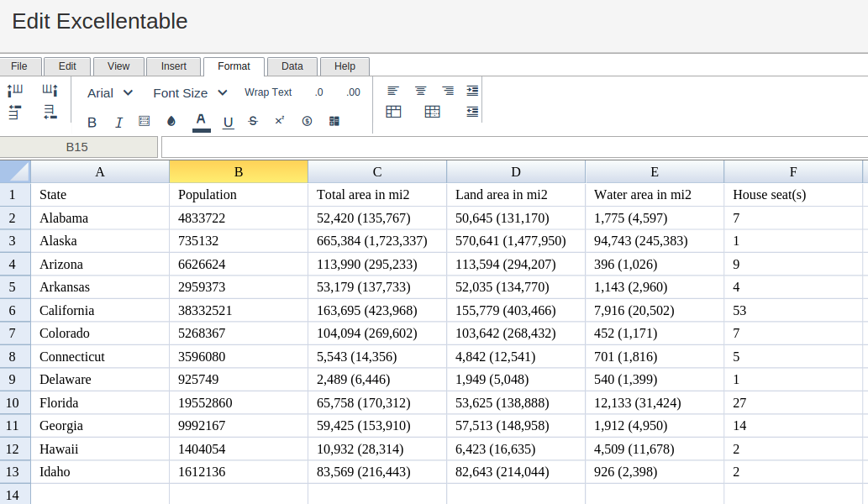Center align the cell text
Image resolution: width=868 pixels, height=504 pixels.
[x=420, y=91]
